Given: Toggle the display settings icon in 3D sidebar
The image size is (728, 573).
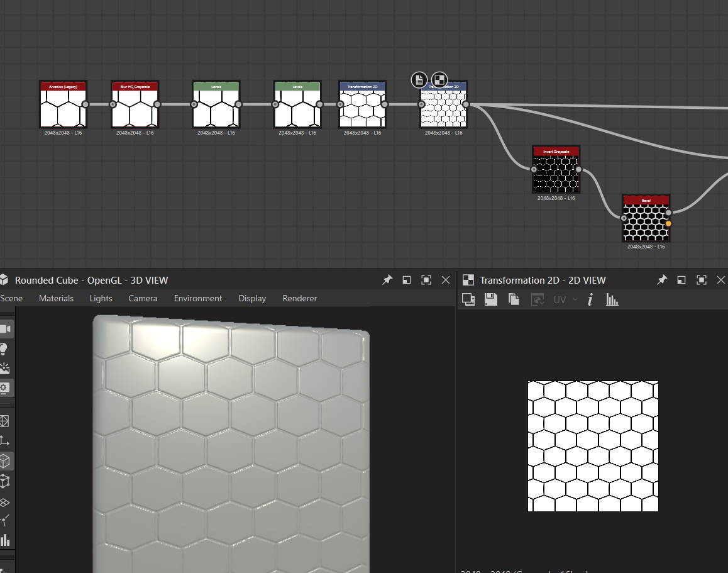Looking at the screenshot, I should [5, 387].
